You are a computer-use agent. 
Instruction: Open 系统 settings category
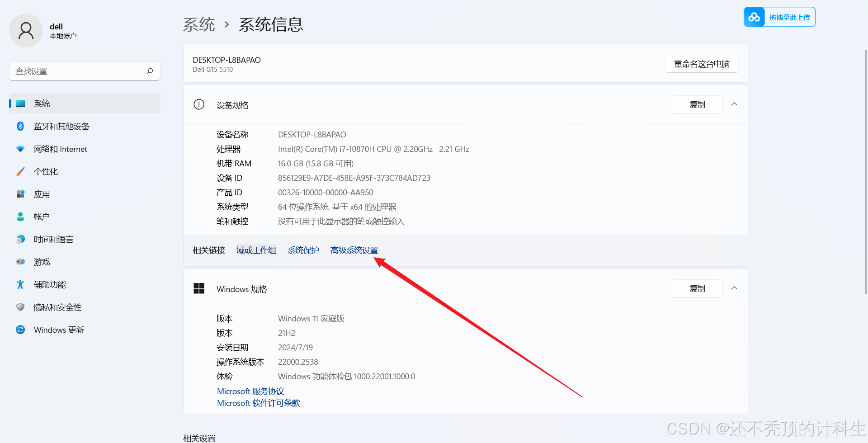click(85, 104)
